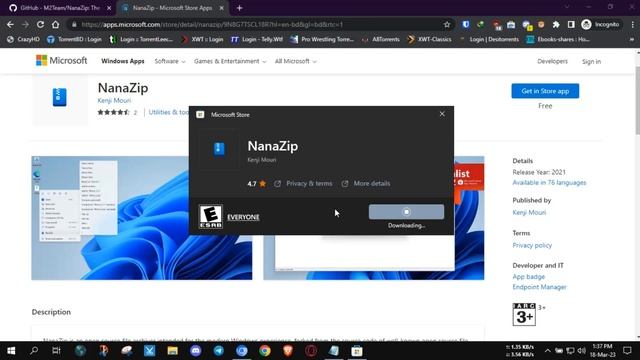Viewport: 640px width, 360px height.
Task: Open Google Chrome from the taskbar
Action: [x=265, y=351]
